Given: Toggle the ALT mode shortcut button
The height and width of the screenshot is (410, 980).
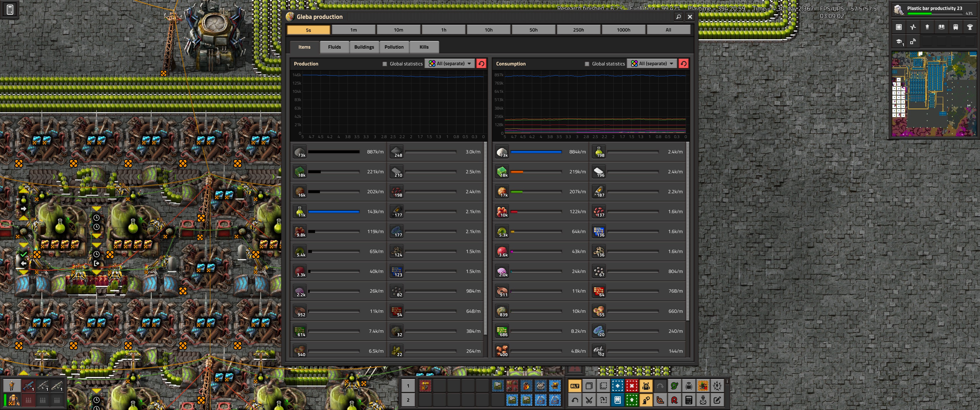Looking at the screenshot, I should (x=575, y=386).
